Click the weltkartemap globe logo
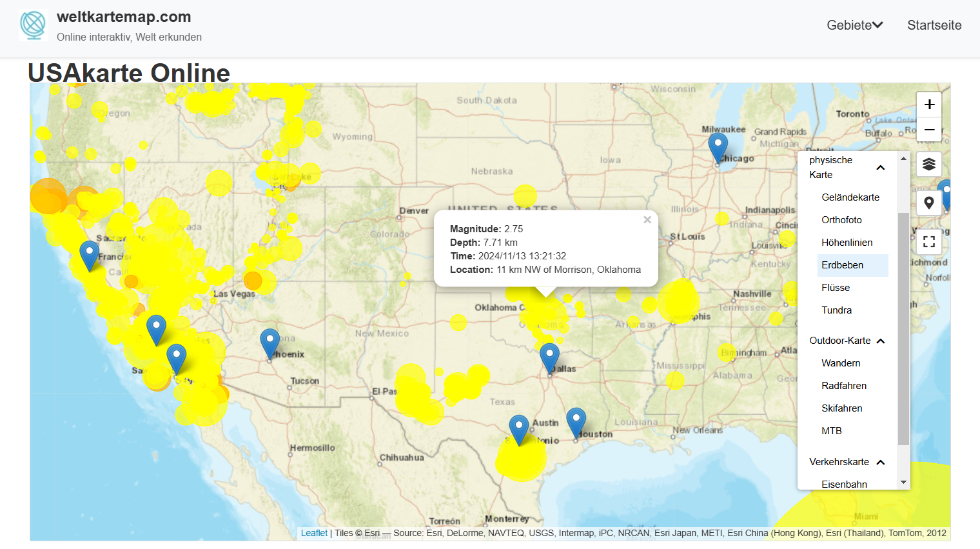The width and height of the screenshot is (980, 549). (33, 25)
